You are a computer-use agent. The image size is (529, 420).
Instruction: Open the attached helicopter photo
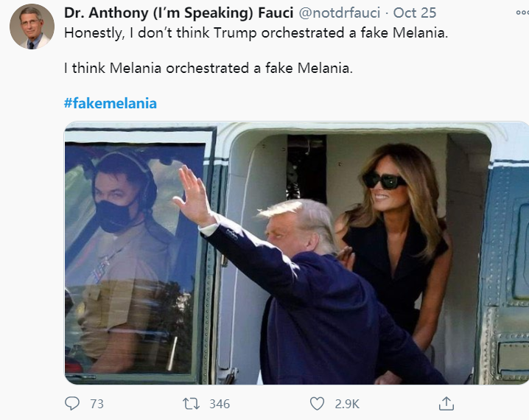(x=296, y=253)
